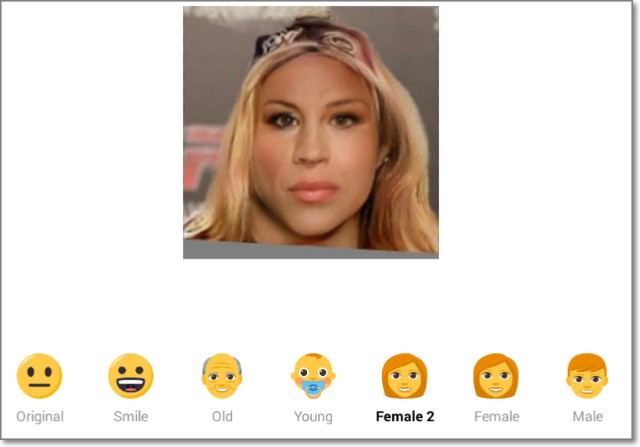
Task: Apply the Male boy emoji filter
Action: 587,376
